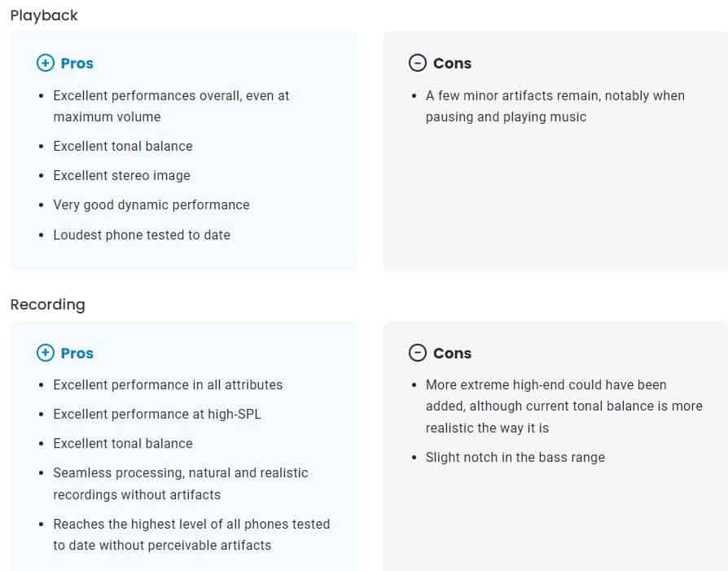The width and height of the screenshot is (728, 571).
Task: Click 'Excellent stereo image' bullet text
Action: pyautogui.click(x=121, y=176)
